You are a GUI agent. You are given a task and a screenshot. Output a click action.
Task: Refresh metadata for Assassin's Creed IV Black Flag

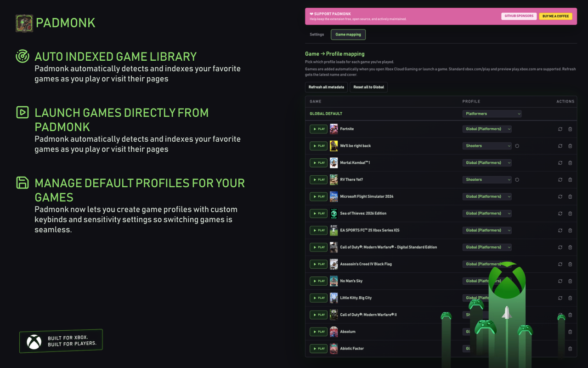tap(560, 264)
